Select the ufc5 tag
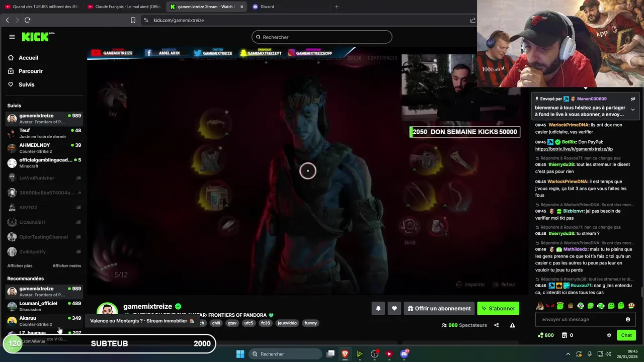 point(249,323)
